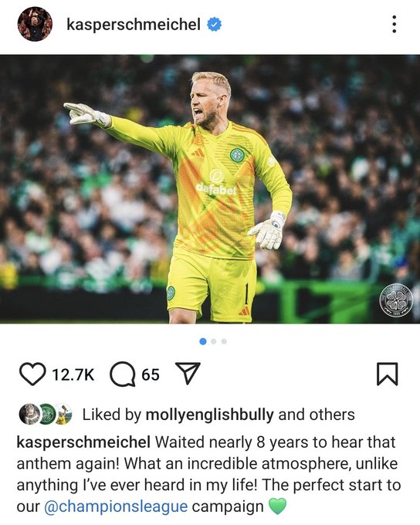
Task: Save post using bookmark icon
Action: 387,374
